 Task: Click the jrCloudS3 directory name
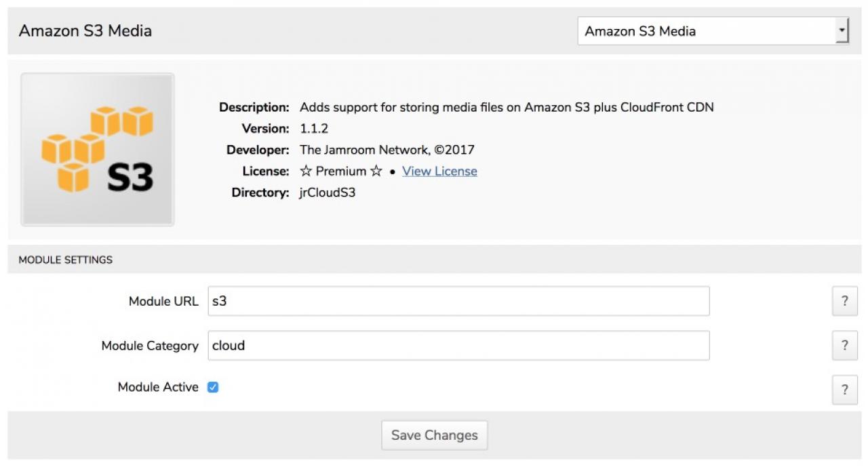[328, 192]
